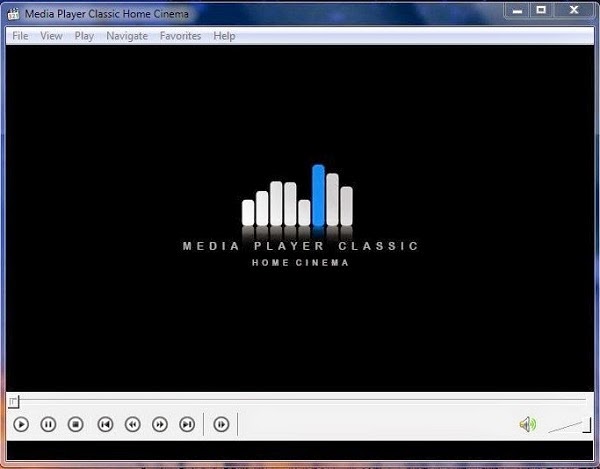Viewport: 600px width, 469px height.
Task: Open the File menu
Action: (20, 36)
